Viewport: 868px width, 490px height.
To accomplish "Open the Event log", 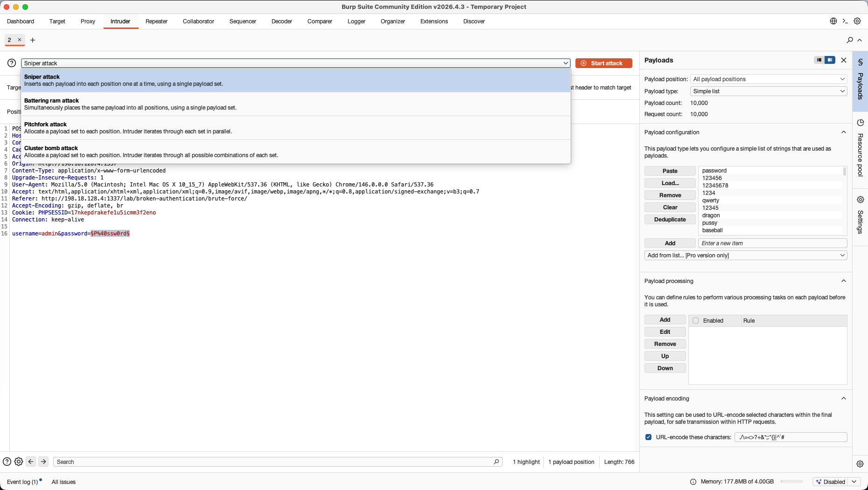I will (x=23, y=482).
